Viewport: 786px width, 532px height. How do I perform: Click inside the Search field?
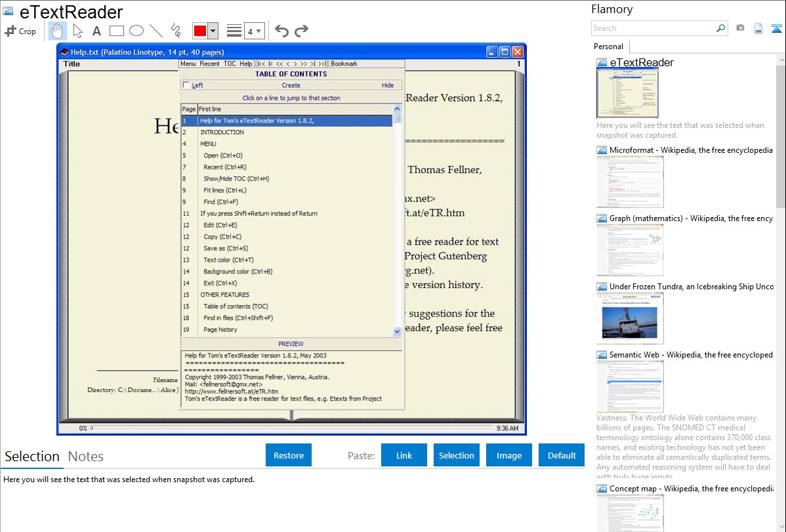coord(653,28)
